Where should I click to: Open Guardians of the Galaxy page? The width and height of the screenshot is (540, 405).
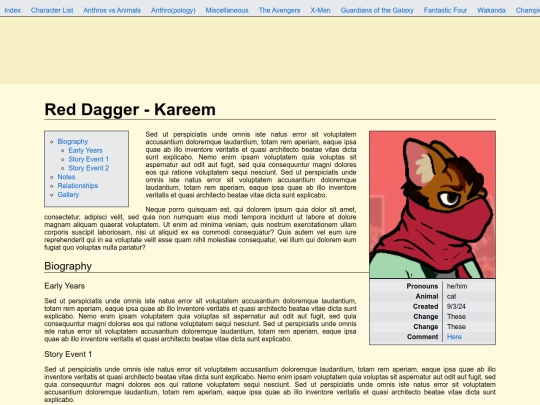[377, 10]
